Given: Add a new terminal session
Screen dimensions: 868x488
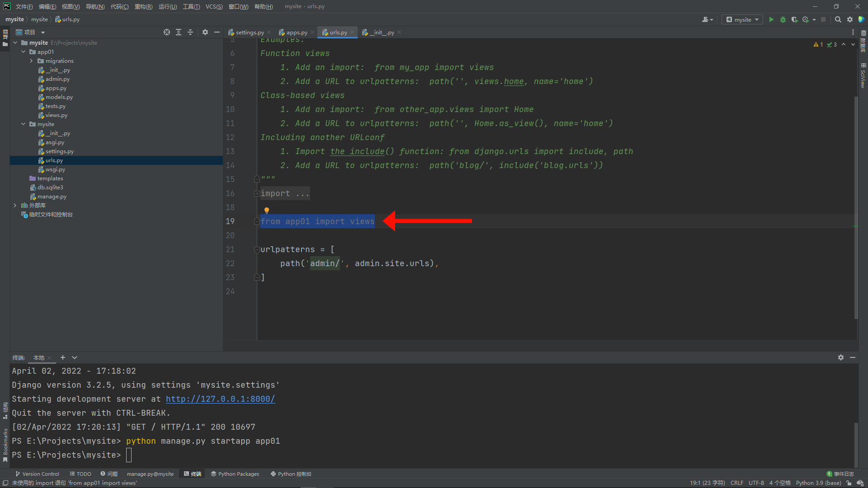Looking at the screenshot, I should click(63, 357).
